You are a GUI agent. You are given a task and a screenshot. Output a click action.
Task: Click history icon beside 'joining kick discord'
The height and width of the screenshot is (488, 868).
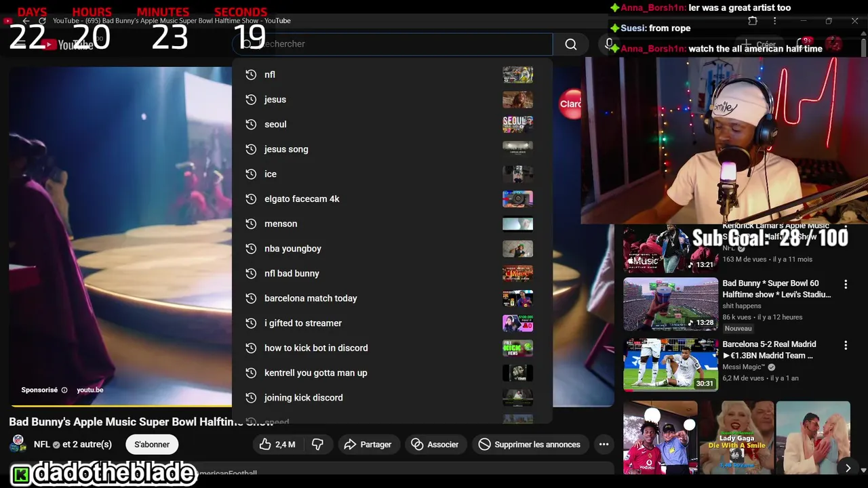(251, 398)
